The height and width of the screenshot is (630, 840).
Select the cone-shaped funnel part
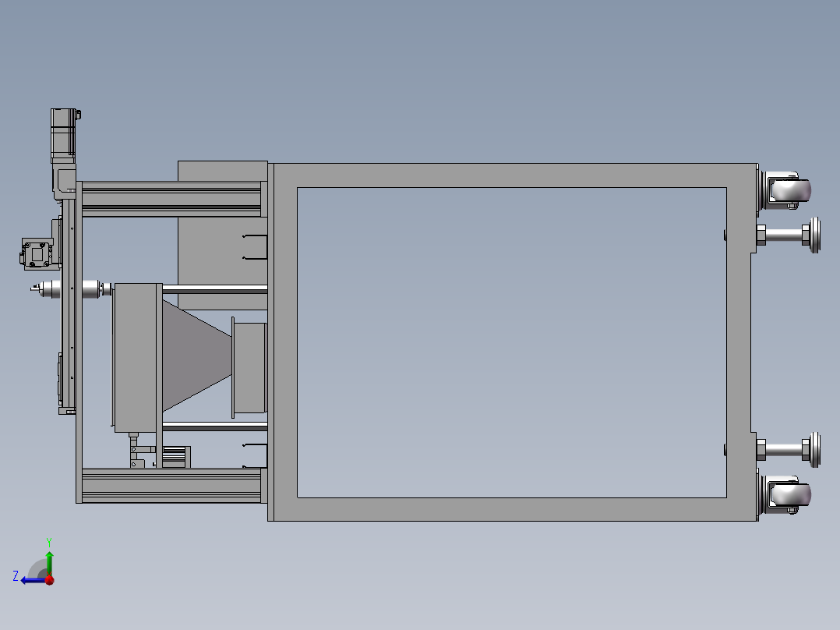tap(196, 356)
